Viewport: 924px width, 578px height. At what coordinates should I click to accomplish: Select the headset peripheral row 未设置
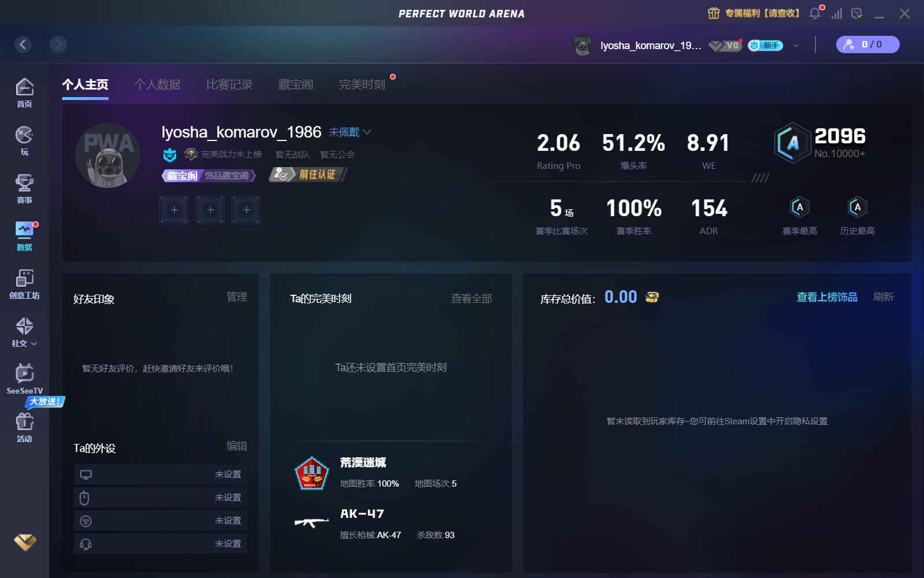coord(161,544)
